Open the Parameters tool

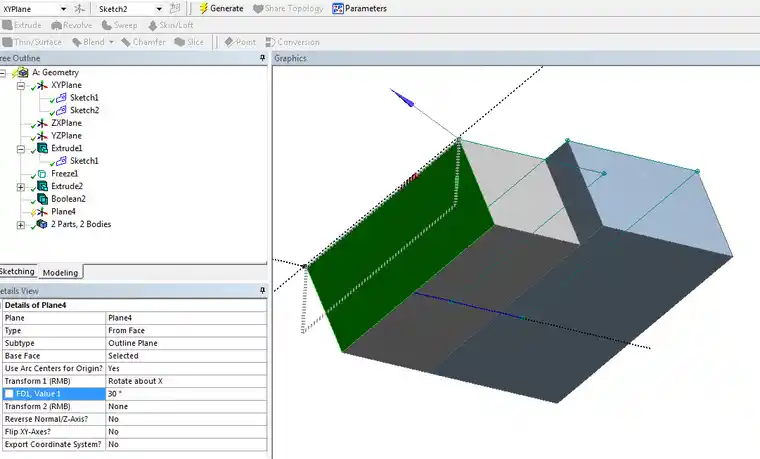[x=359, y=8]
